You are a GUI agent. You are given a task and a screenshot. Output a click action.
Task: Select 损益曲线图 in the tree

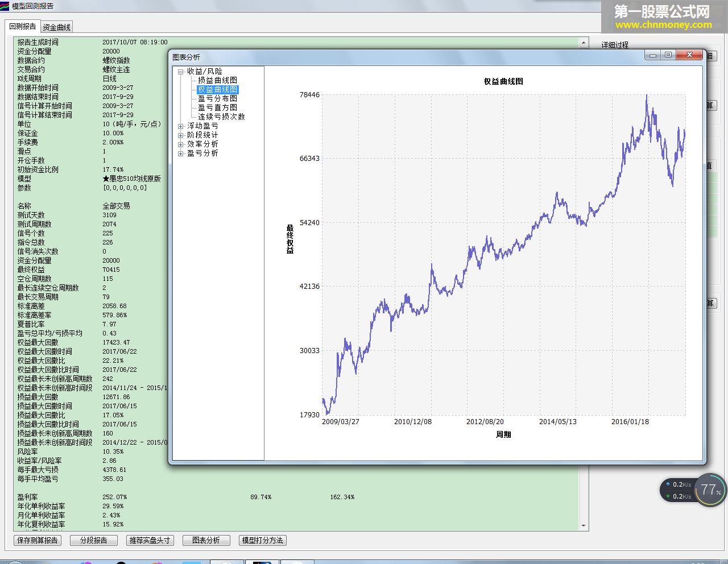217,80
